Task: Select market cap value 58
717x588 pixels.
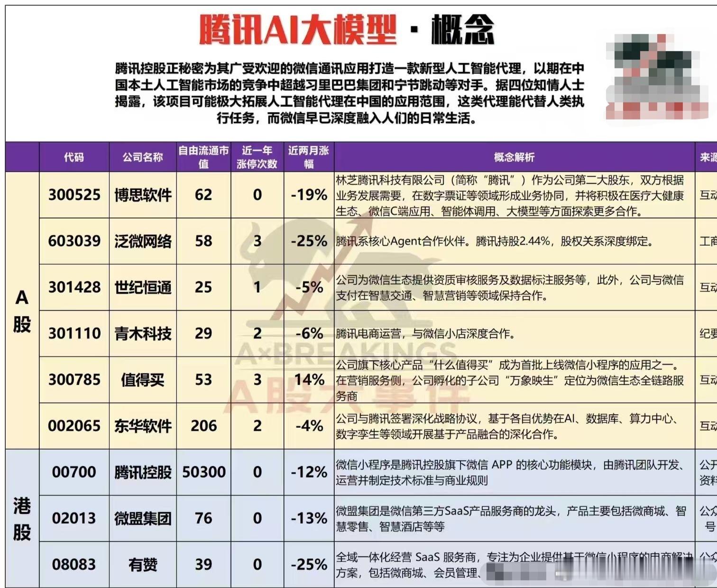Action: click(x=203, y=241)
